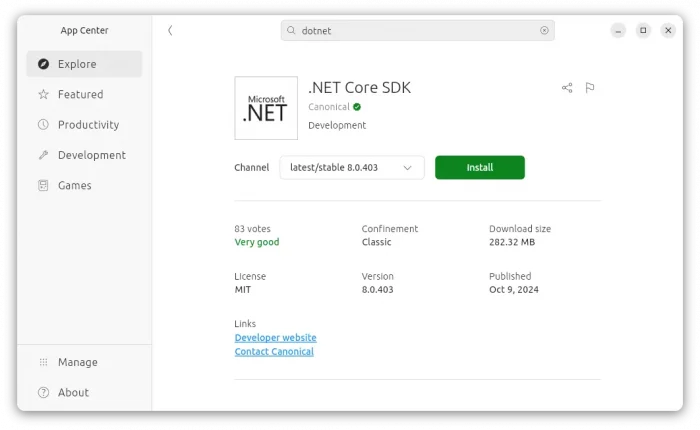Open the Development category in sidebar
The image size is (700, 430).
(x=84, y=155)
